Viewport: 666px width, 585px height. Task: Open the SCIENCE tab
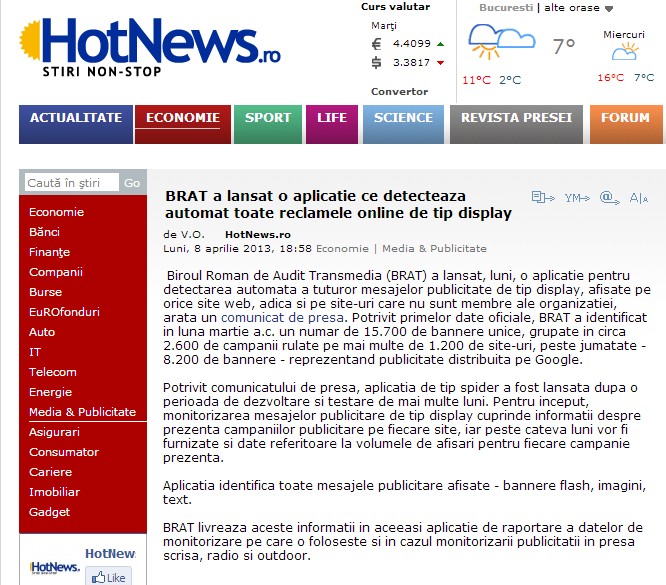[404, 124]
